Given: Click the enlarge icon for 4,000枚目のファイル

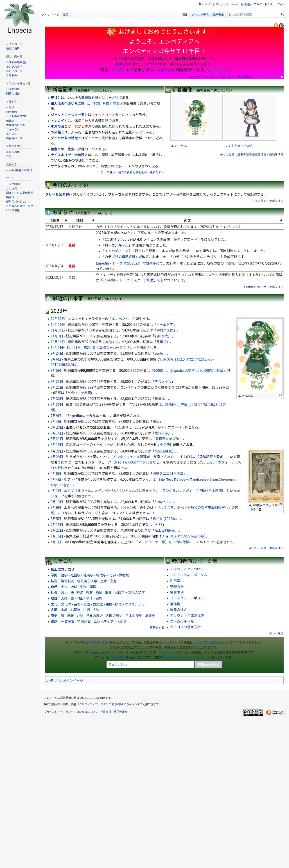Looking at the screenshot, I should (x=280, y=505).
